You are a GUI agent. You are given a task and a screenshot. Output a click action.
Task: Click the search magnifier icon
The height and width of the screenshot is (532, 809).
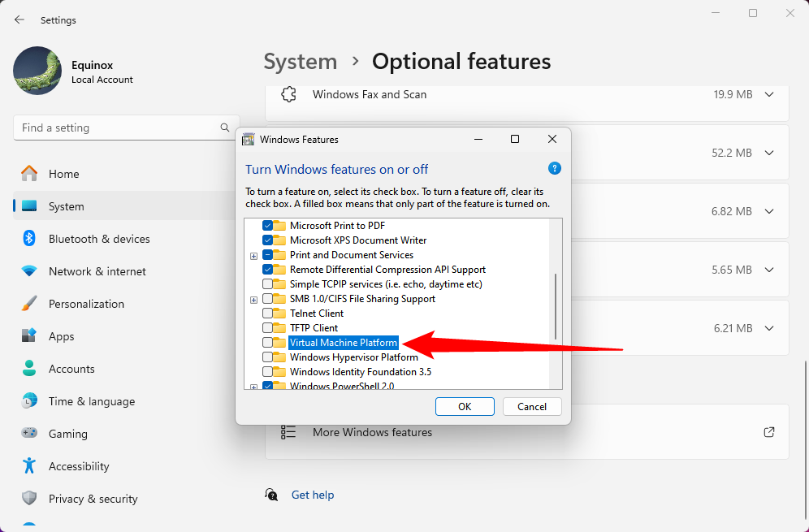[x=225, y=128]
